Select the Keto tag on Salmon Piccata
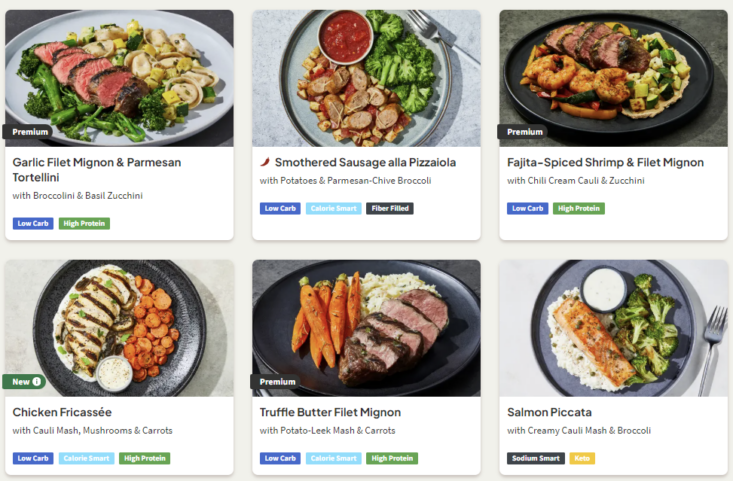Image resolution: width=733 pixels, height=481 pixels. pos(582,458)
